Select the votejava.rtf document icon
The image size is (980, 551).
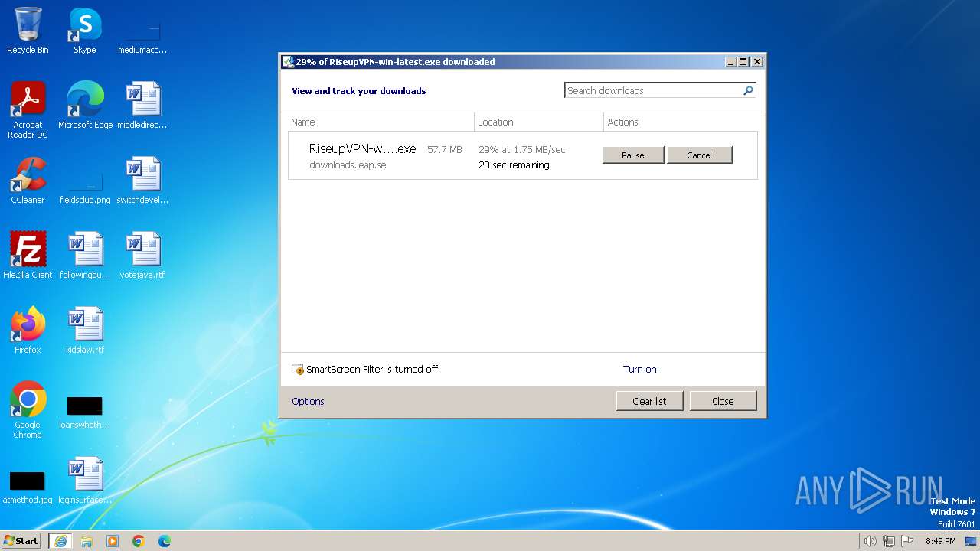(x=142, y=256)
